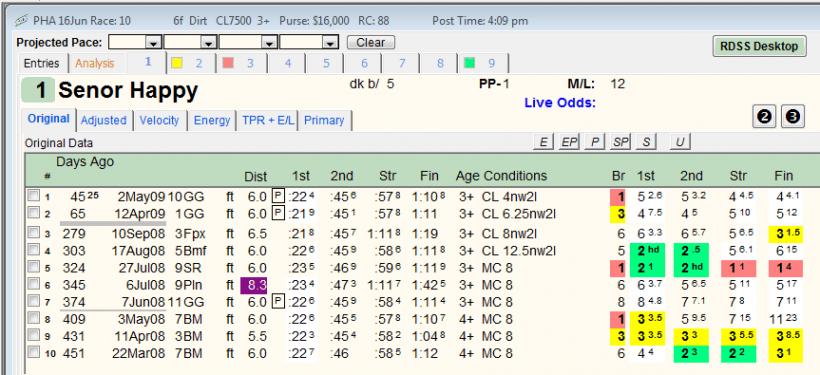Tick checkbox for race line 3 (10Sep08)
Image resolution: width=820 pixels, height=375 pixels.
33,233
